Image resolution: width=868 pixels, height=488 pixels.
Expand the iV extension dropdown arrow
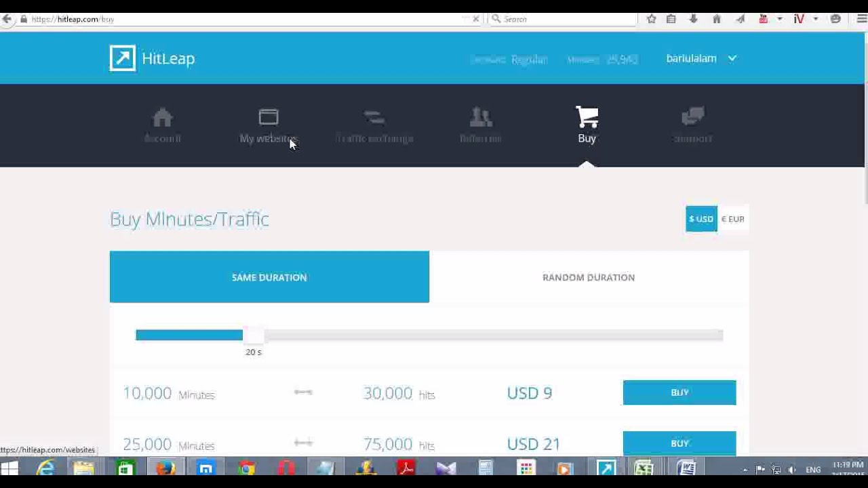(x=816, y=19)
